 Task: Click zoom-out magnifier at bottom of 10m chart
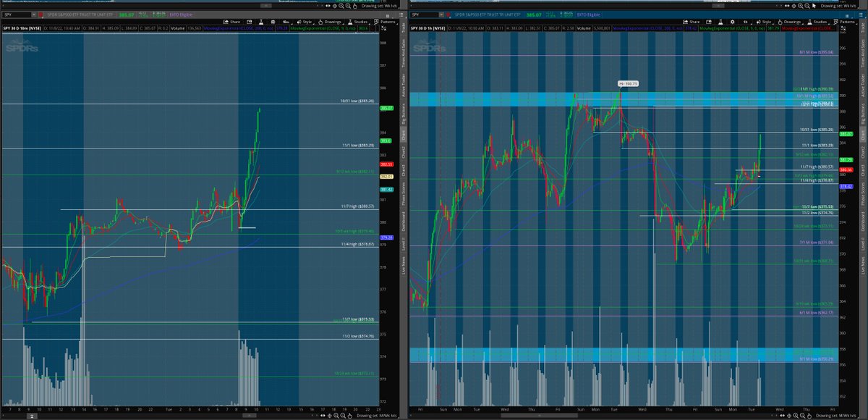tap(343, 416)
